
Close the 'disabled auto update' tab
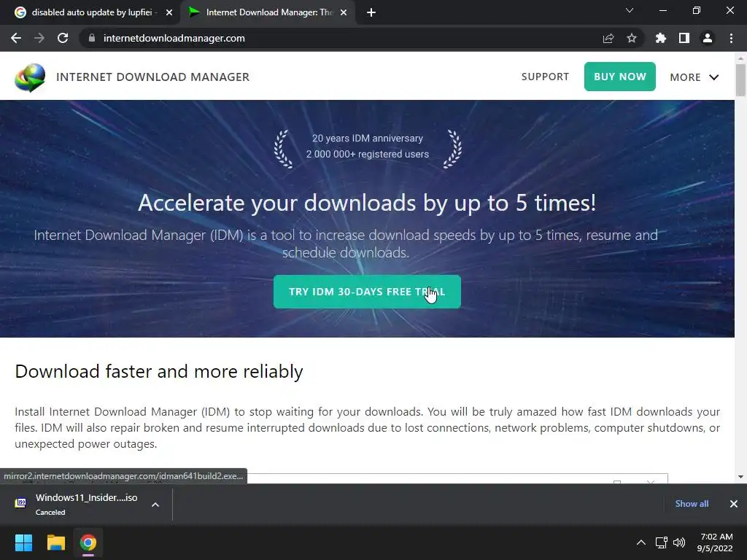169,12
